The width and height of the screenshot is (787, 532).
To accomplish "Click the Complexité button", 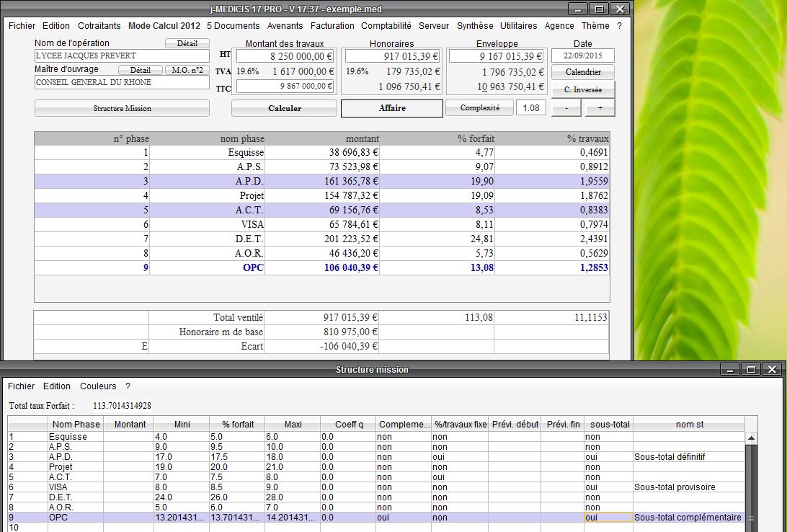I will pos(479,107).
